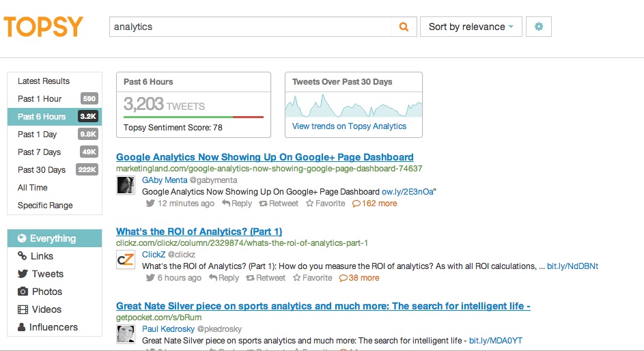Open What's the ROI of Analytics headline

(199, 231)
